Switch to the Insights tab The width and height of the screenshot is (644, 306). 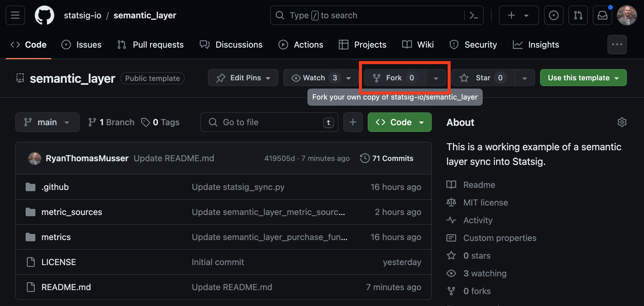click(x=536, y=45)
